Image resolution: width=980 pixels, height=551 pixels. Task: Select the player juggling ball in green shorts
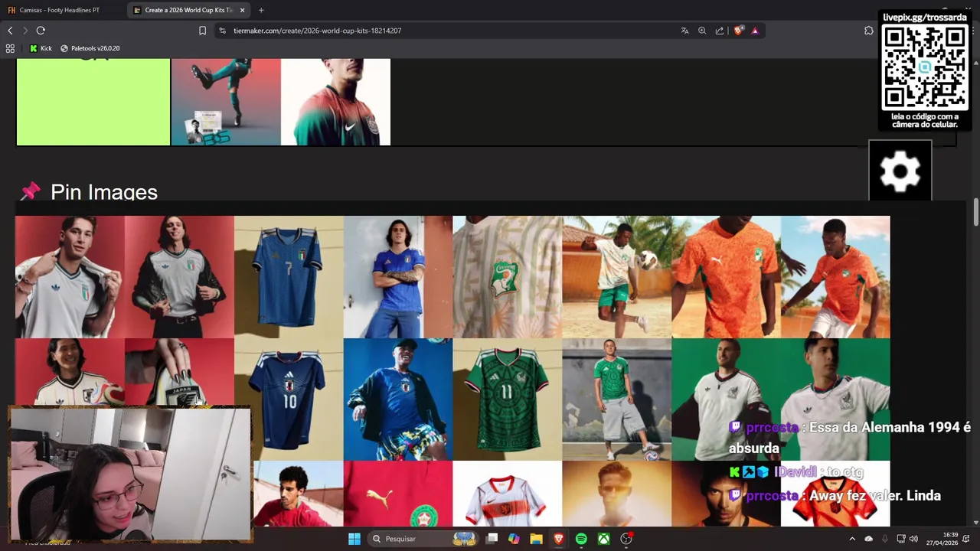pyautogui.click(x=617, y=277)
